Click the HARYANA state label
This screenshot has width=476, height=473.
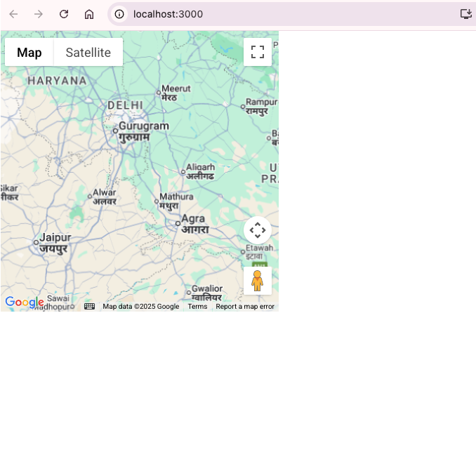coord(57,81)
